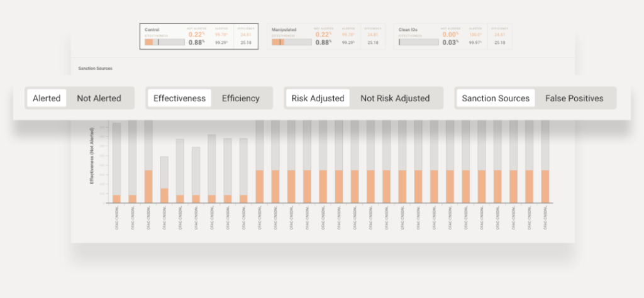The height and width of the screenshot is (298, 644).
Task: Select the Alerted toggle option
Action: click(x=47, y=98)
